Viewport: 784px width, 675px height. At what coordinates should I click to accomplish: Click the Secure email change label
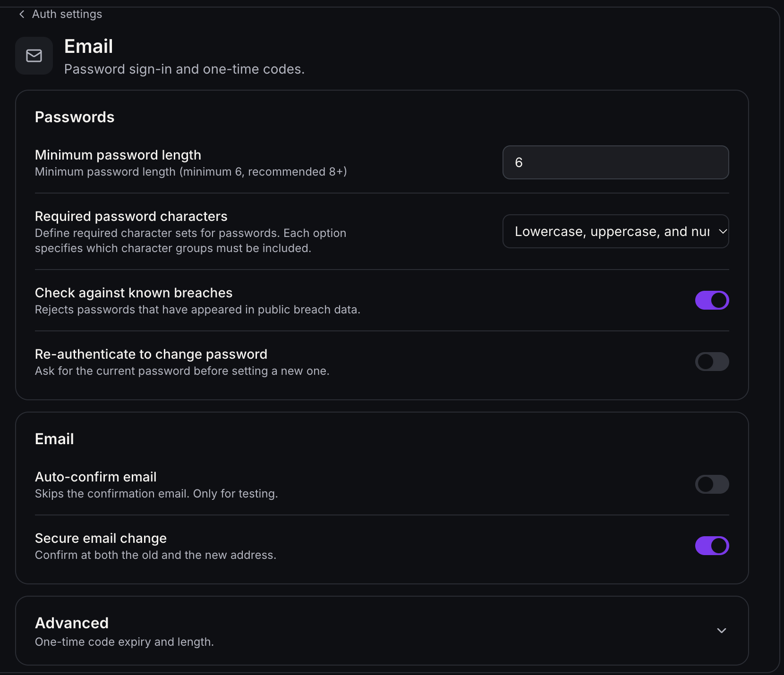click(x=101, y=538)
